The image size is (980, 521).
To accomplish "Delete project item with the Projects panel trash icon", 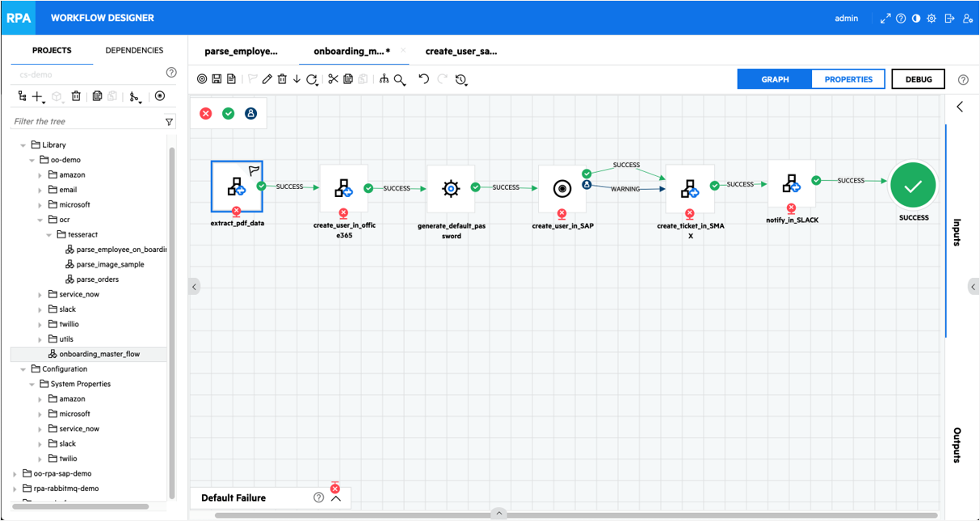I will point(76,96).
